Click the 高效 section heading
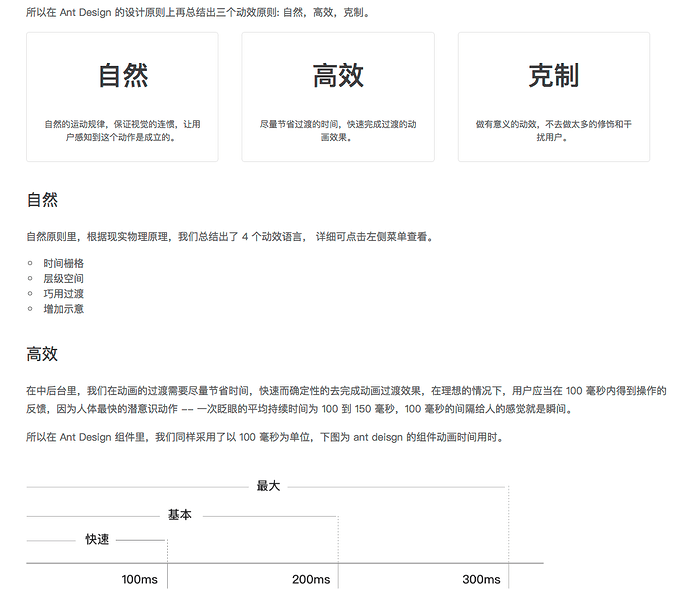 click(x=42, y=354)
